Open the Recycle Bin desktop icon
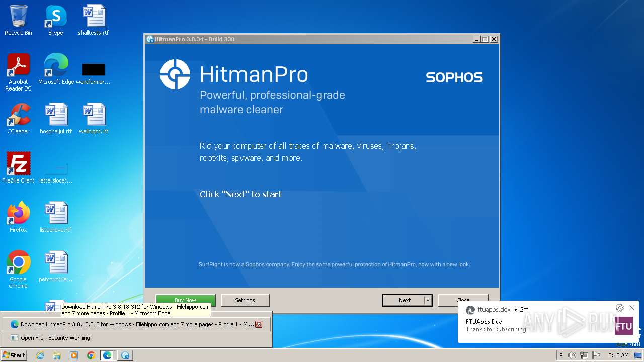The image size is (644, 362). tap(18, 20)
